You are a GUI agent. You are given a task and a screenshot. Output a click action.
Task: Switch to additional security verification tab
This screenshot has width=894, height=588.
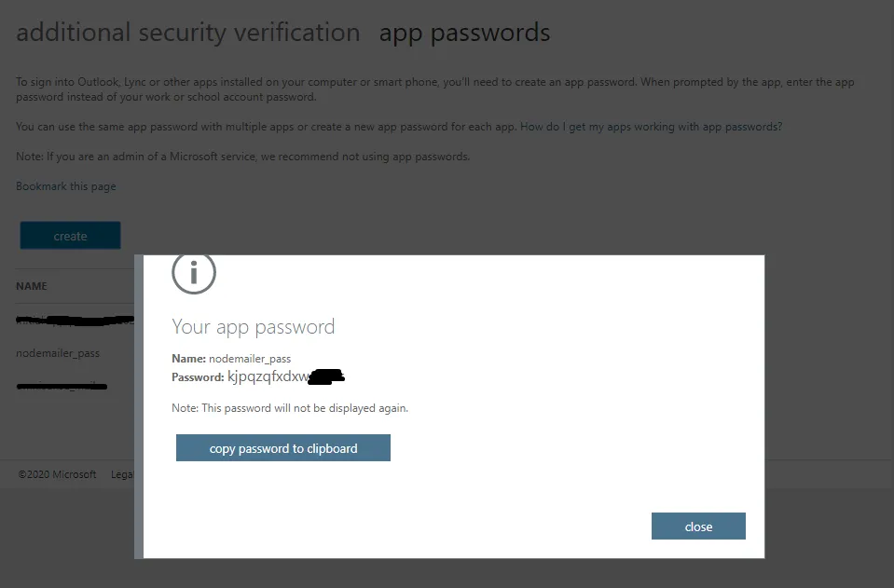(187, 34)
